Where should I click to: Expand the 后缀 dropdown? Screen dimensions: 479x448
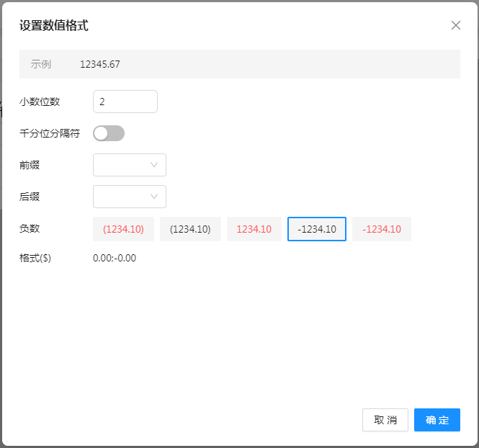coord(130,197)
